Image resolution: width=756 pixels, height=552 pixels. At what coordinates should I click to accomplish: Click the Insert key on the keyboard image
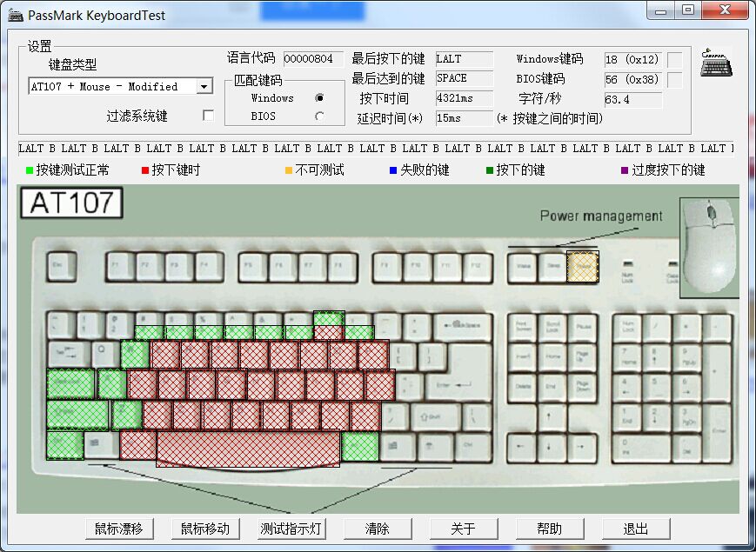523,358
